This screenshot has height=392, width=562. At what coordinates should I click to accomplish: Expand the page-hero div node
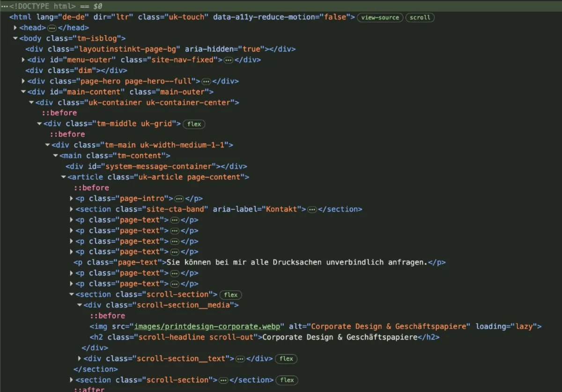tap(23, 81)
